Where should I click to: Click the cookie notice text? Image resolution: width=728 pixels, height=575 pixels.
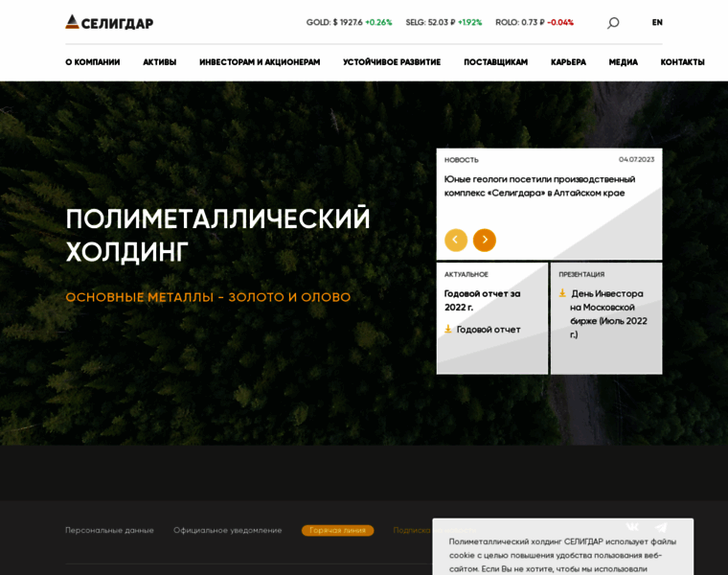click(x=562, y=555)
